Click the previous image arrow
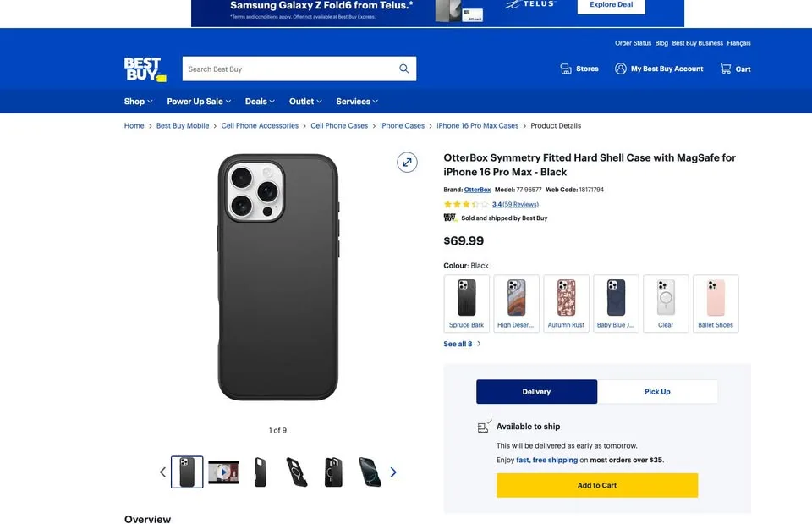Screen dimensions: 812x524 (x=162, y=472)
